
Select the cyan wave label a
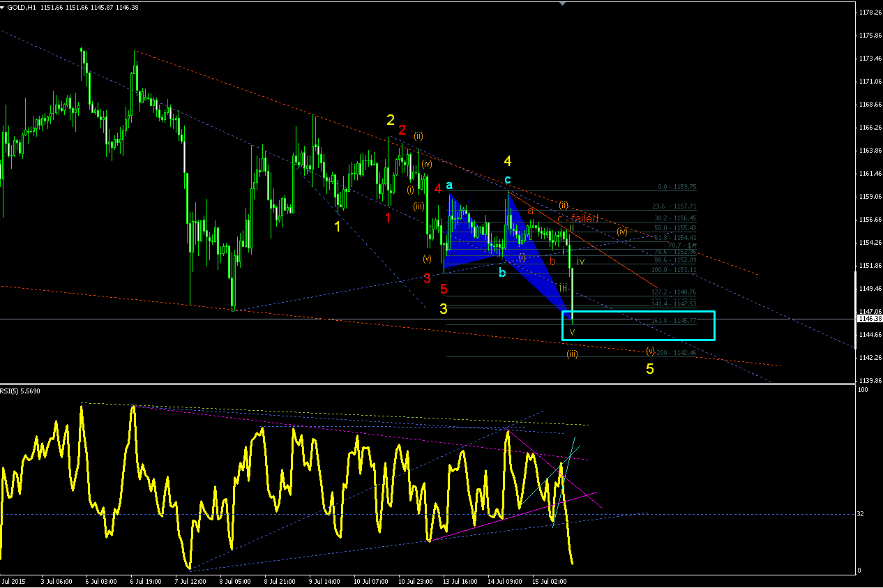449,185
